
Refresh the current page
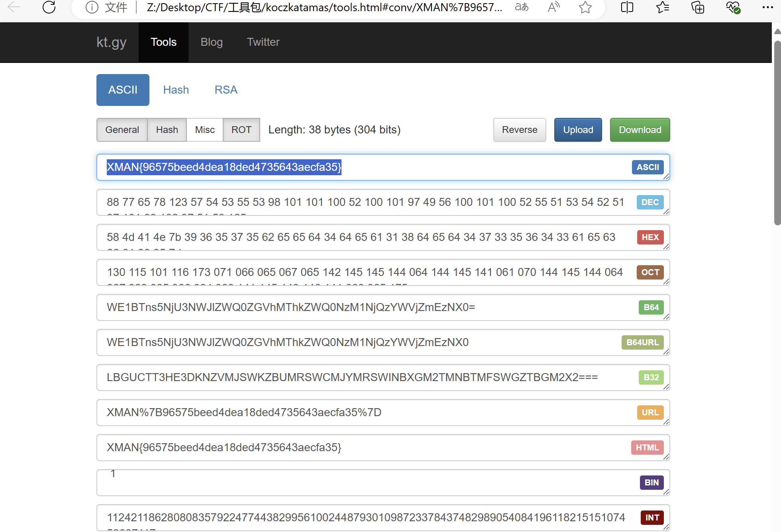[x=49, y=7]
